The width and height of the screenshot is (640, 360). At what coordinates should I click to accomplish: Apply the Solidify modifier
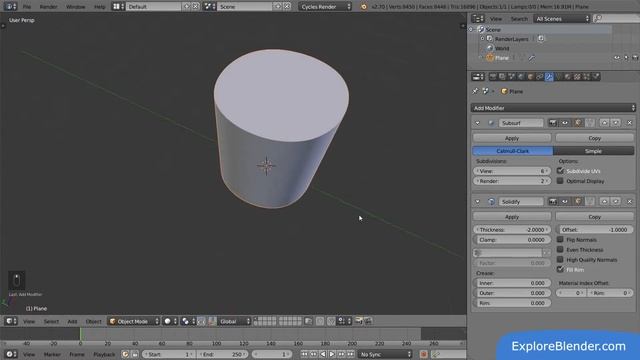[512, 217]
